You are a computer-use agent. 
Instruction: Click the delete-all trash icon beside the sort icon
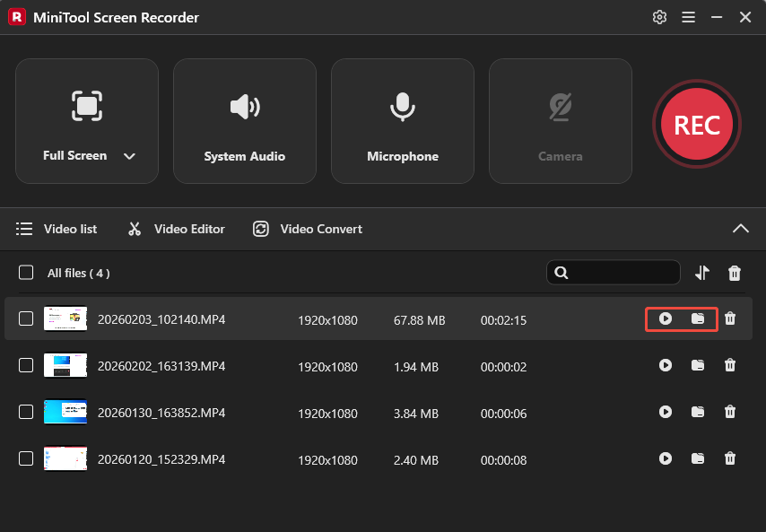pos(735,272)
